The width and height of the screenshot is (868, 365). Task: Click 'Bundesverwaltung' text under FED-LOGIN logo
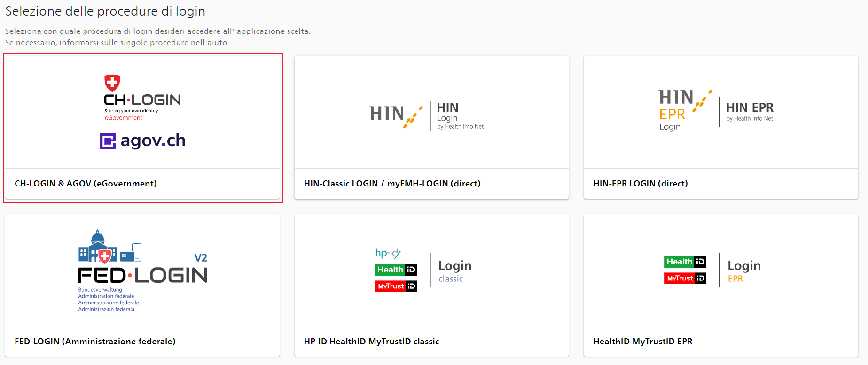click(x=100, y=290)
